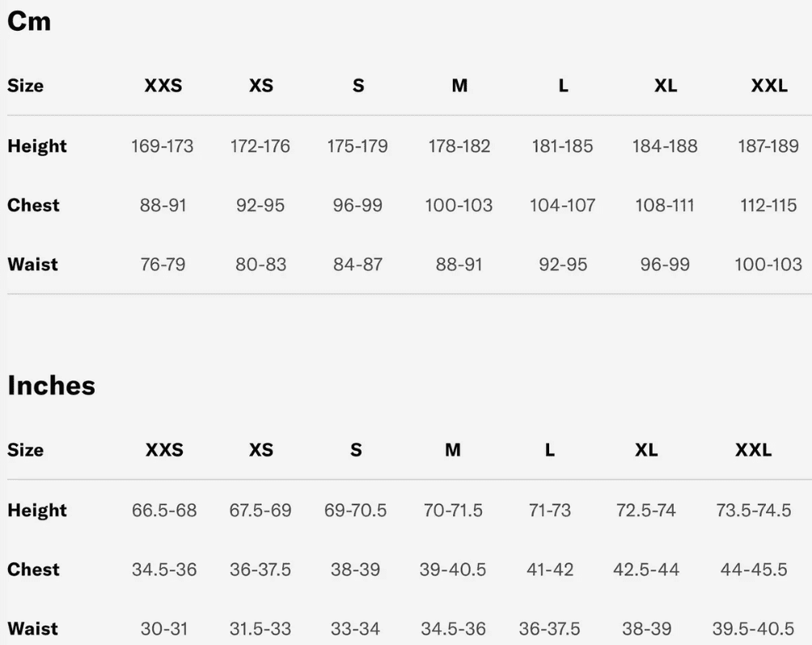Viewport: 812px width, 645px height.
Task: Click the Chest row label in Cm table
Action: (33, 206)
